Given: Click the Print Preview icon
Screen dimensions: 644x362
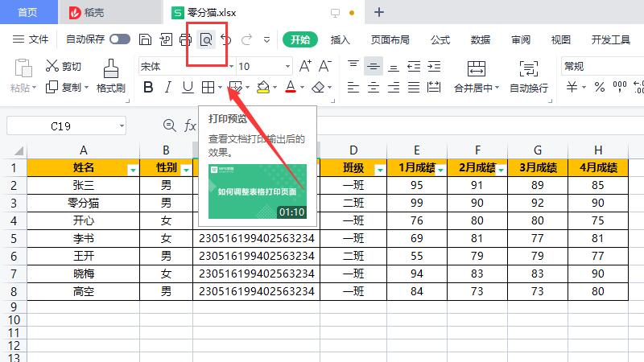Looking at the screenshot, I should (x=207, y=39).
